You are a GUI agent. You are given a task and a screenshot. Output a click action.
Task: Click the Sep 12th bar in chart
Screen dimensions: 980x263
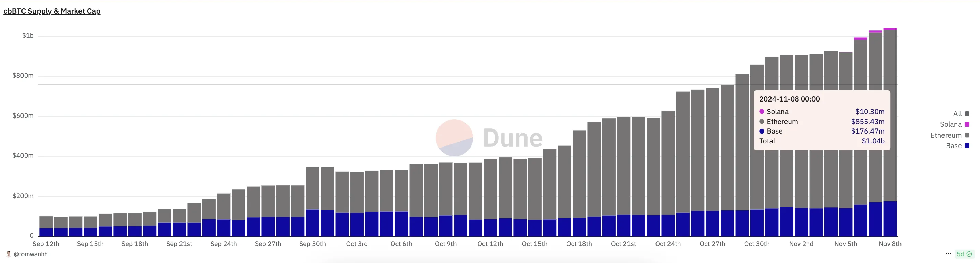coord(46,227)
